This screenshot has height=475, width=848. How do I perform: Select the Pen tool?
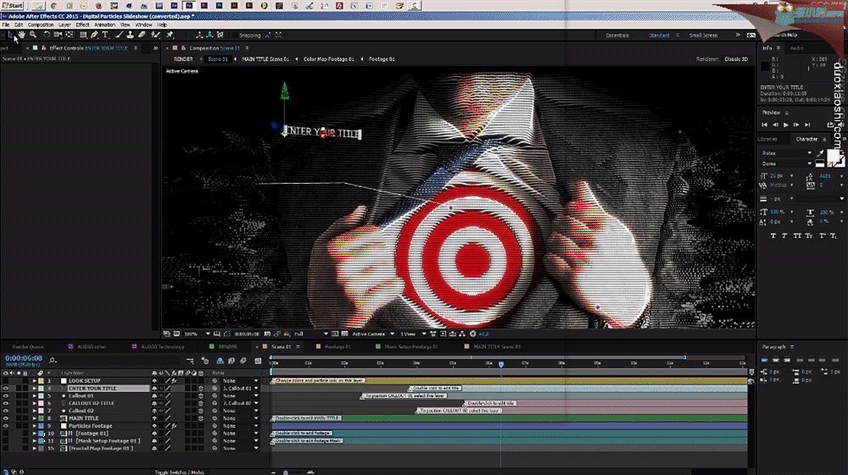tap(94, 35)
